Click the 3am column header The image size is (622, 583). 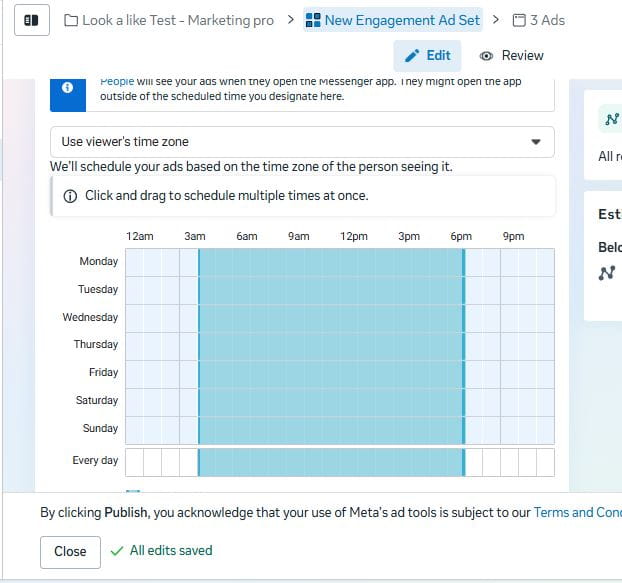195,236
